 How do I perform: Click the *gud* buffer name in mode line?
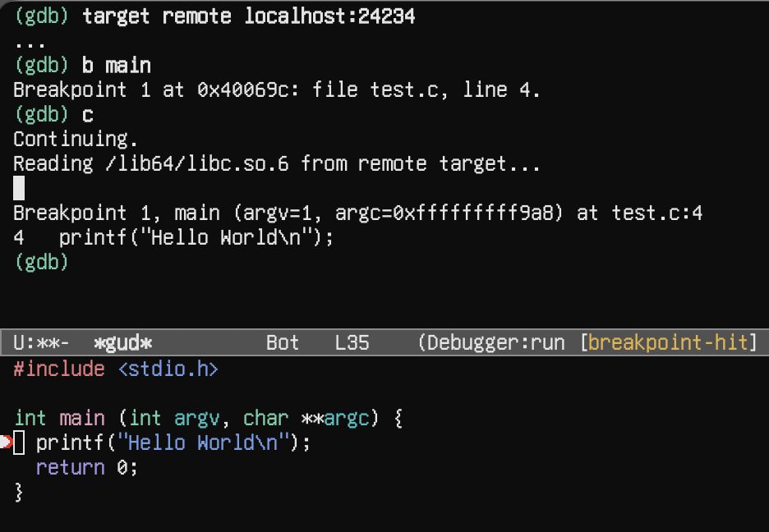pos(123,342)
